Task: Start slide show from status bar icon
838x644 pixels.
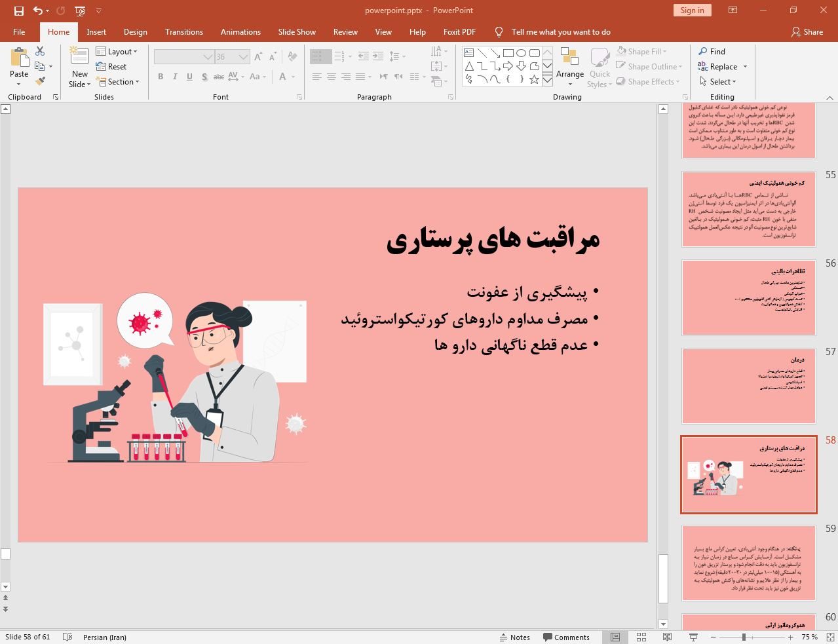Action: [x=693, y=637]
